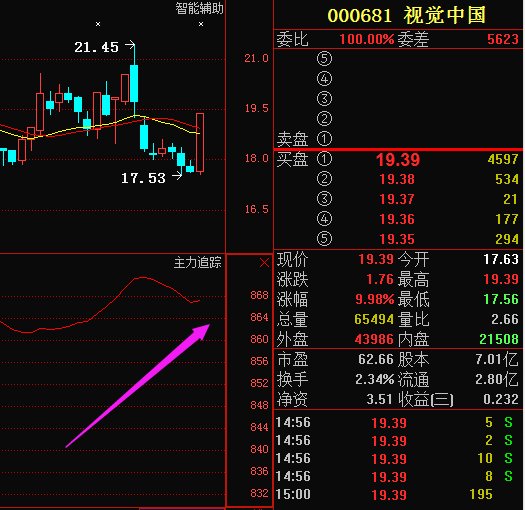Click buy level 4 price 19.36
Screen dimensions: 525x510
tap(397, 219)
